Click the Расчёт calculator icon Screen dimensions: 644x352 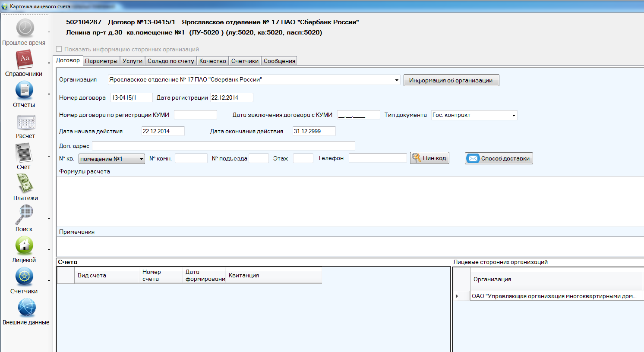tap(25, 122)
